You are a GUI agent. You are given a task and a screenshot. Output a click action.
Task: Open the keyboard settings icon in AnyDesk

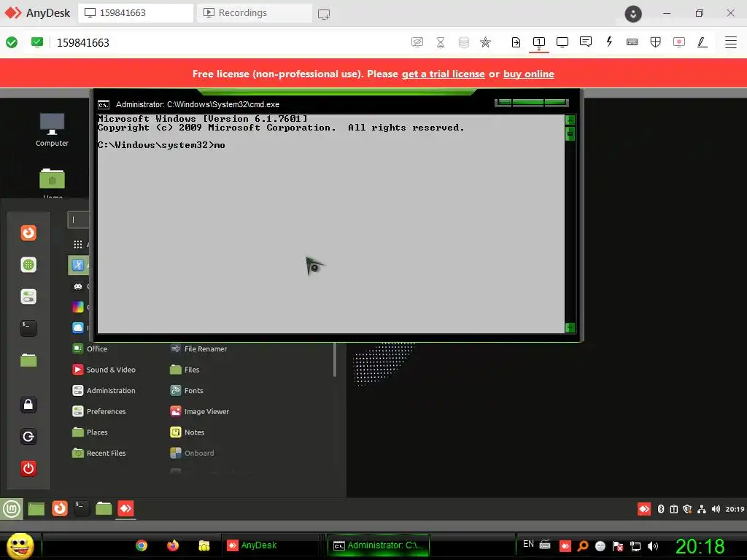(632, 42)
